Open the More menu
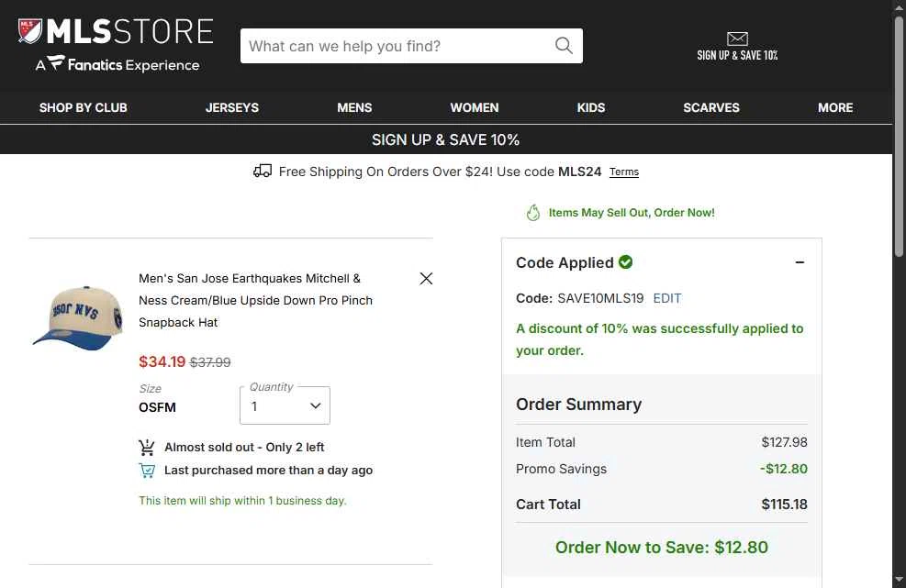The width and height of the screenshot is (906, 588). (x=835, y=107)
